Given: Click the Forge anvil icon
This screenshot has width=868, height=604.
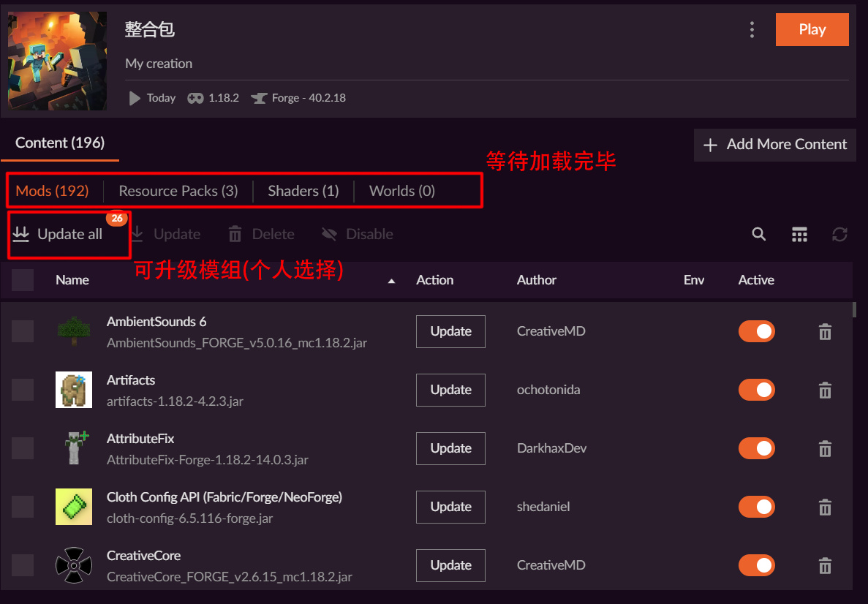Looking at the screenshot, I should [x=259, y=98].
